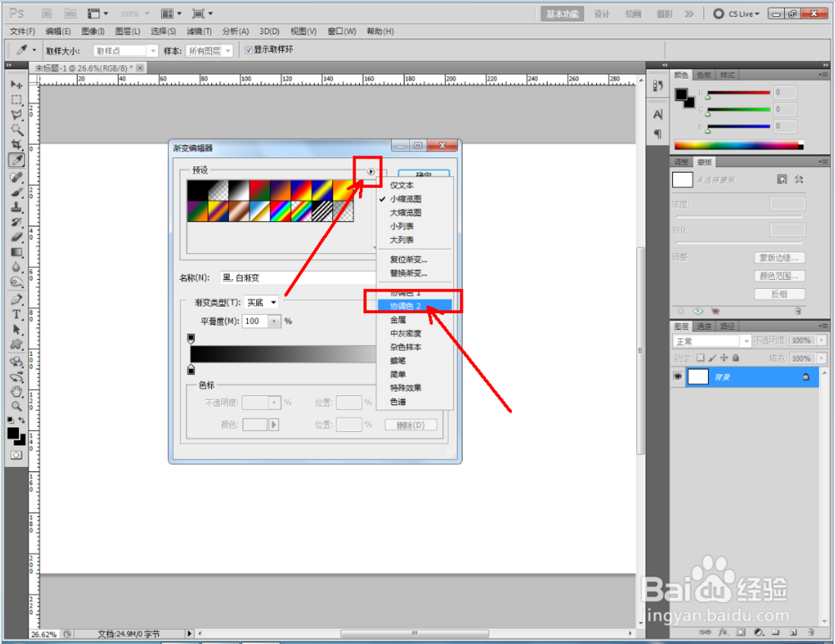Select the 基本功能 workspace button

pyautogui.click(x=562, y=14)
